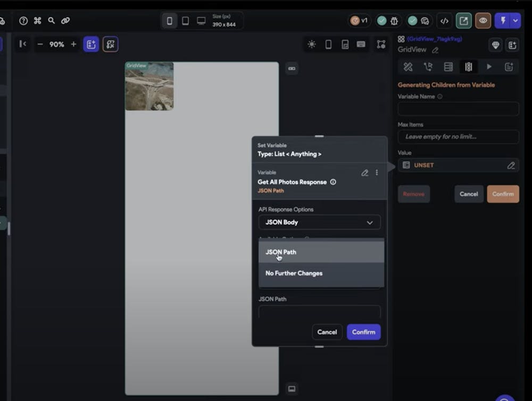Click the open-in-new-window share icon

point(463,21)
